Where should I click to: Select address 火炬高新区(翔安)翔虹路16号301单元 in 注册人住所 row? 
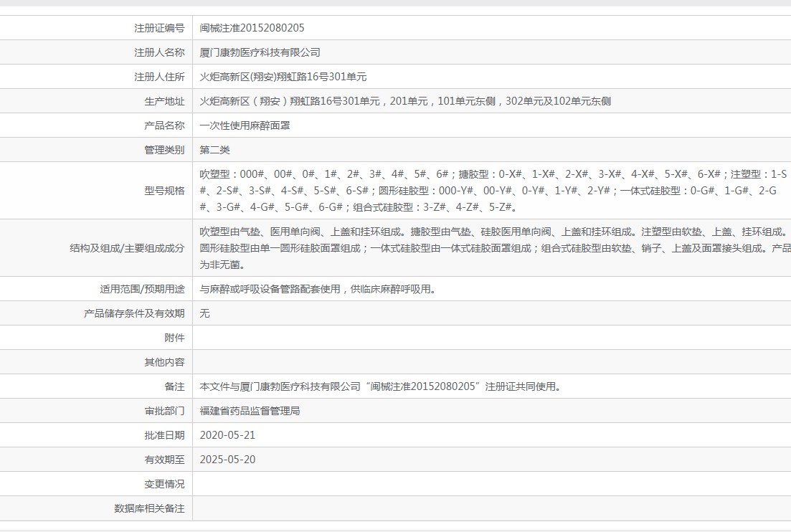283,77
